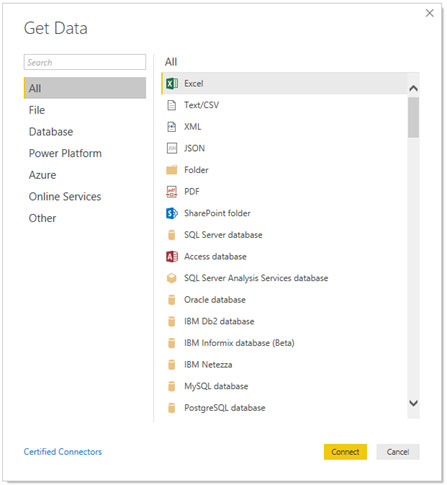Click the connector list scrollbar thumb
Screen dimensions: 447x485
pos(413,117)
